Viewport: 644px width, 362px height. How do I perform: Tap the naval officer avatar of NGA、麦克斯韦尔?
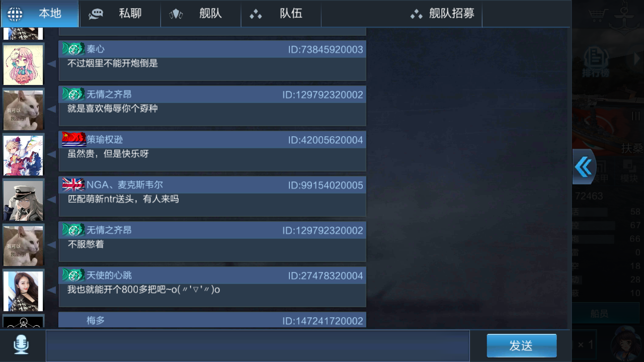click(x=23, y=200)
